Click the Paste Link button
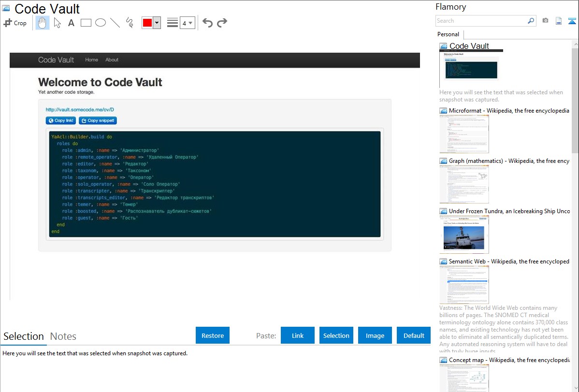Viewport: 579px width, 392px height. click(x=298, y=335)
